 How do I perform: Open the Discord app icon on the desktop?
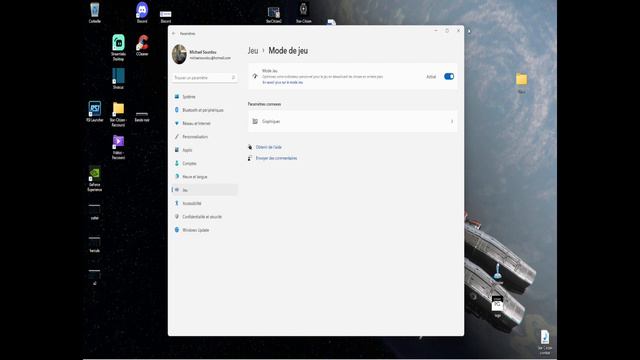pyautogui.click(x=142, y=12)
